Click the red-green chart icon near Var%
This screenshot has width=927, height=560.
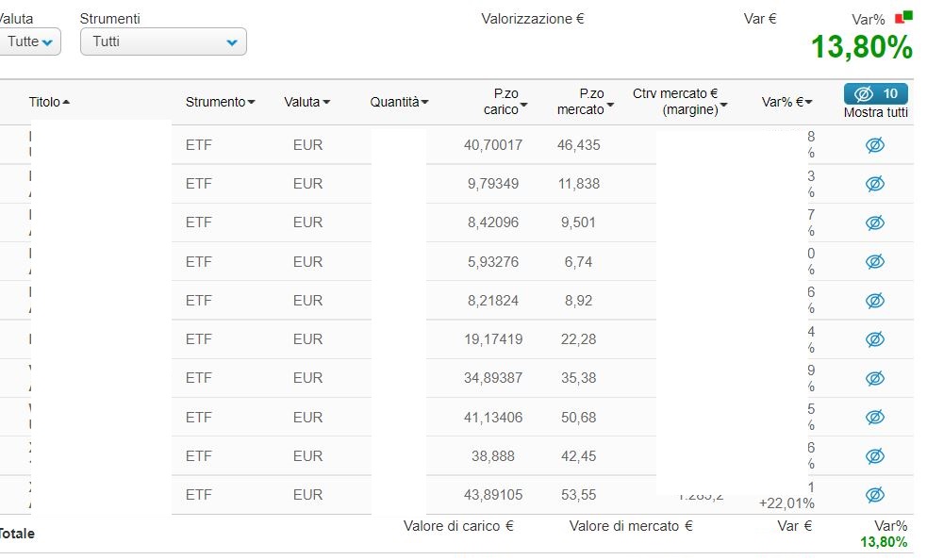pyautogui.click(x=903, y=18)
